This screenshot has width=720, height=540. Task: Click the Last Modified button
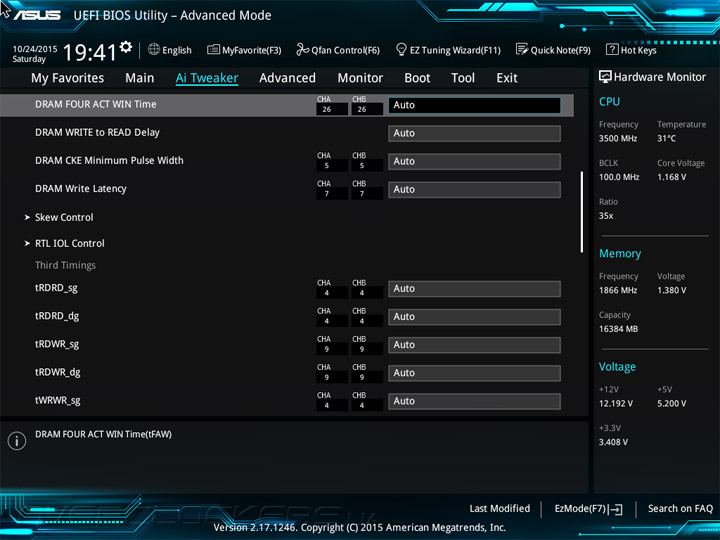click(x=499, y=509)
